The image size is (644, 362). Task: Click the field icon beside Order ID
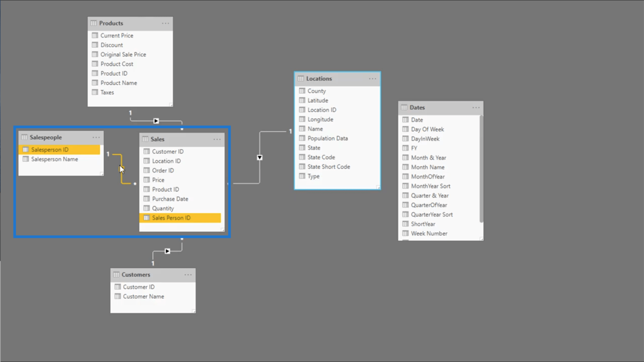[146, 170]
